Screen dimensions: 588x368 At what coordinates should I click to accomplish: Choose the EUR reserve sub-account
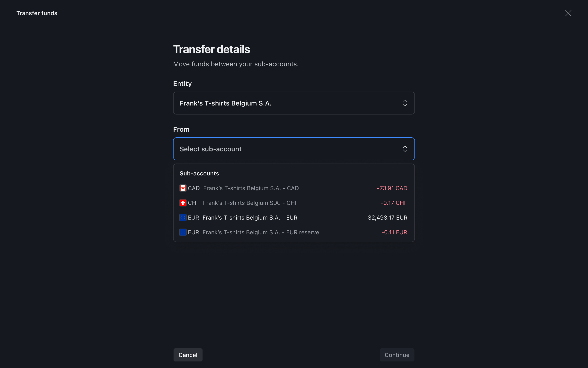pos(294,232)
